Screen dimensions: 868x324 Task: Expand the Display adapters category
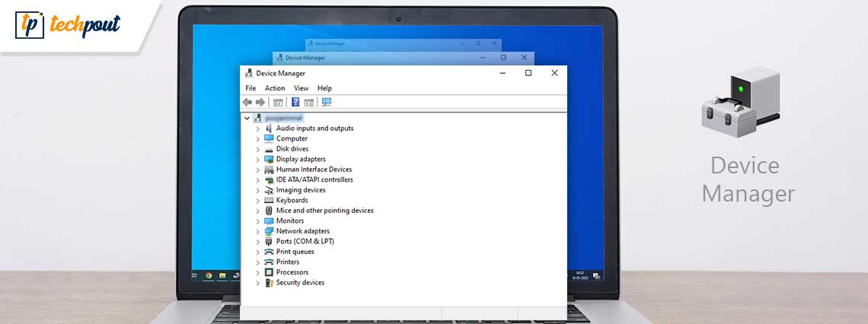pos(258,160)
